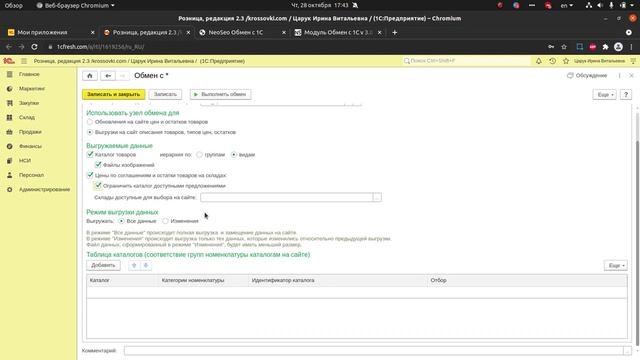This screenshot has width=640, height=360.
Task: Open the Администрирование section
Action: tap(44, 189)
